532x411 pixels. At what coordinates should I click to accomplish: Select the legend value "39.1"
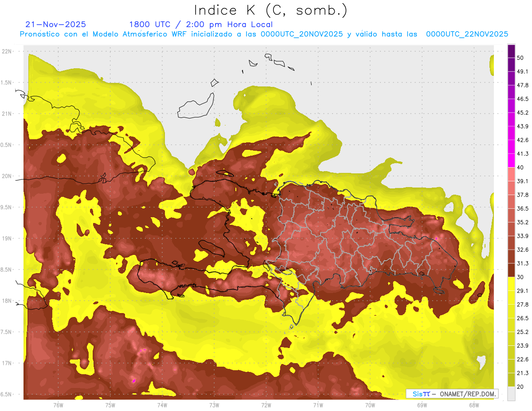pyautogui.click(x=523, y=181)
